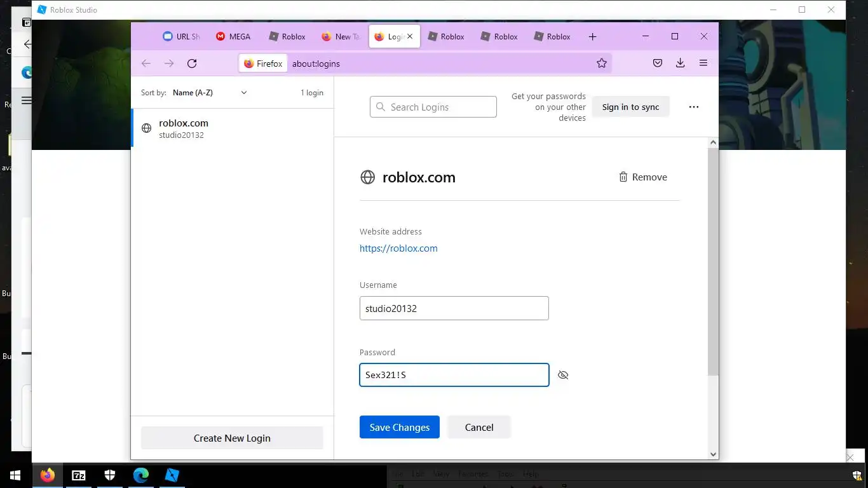Open a new tab with plus icon
The image size is (868, 488).
pos(592,37)
